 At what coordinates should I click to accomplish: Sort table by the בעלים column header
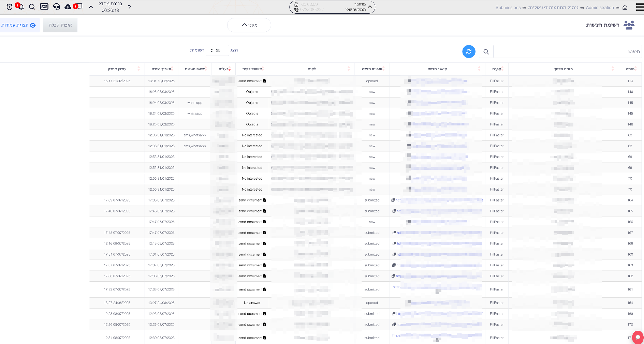[x=224, y=69]
